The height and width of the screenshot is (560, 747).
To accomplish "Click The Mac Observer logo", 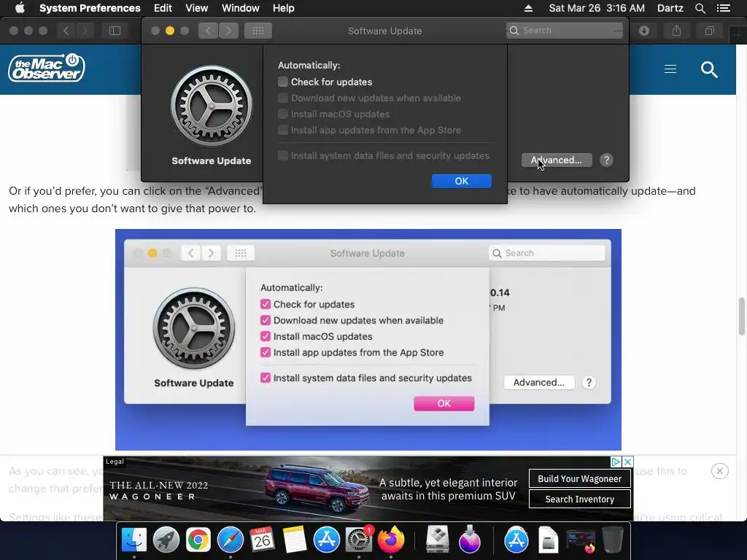I will [x=47, y=68].
